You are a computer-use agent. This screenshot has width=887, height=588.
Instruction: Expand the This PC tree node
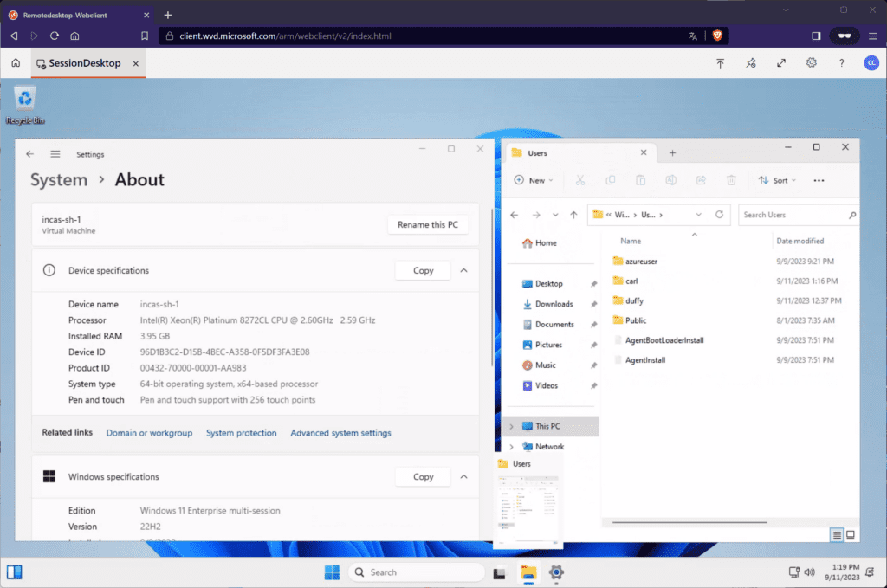click(511, 426)
